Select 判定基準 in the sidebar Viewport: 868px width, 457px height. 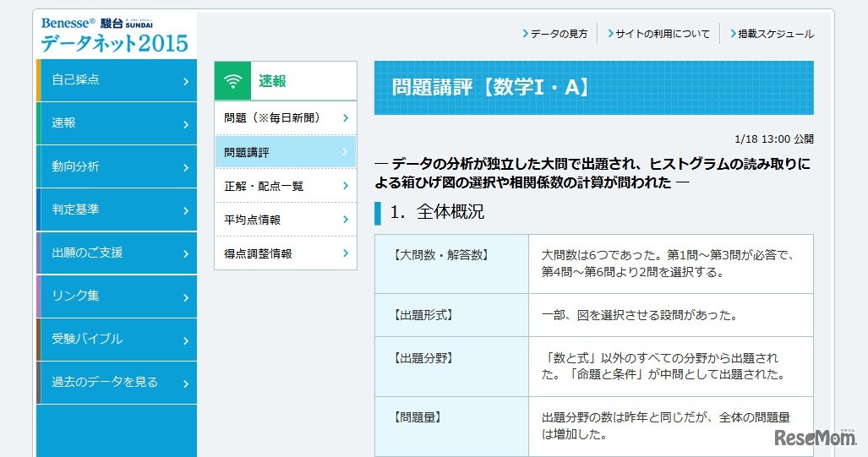[117, 209]
